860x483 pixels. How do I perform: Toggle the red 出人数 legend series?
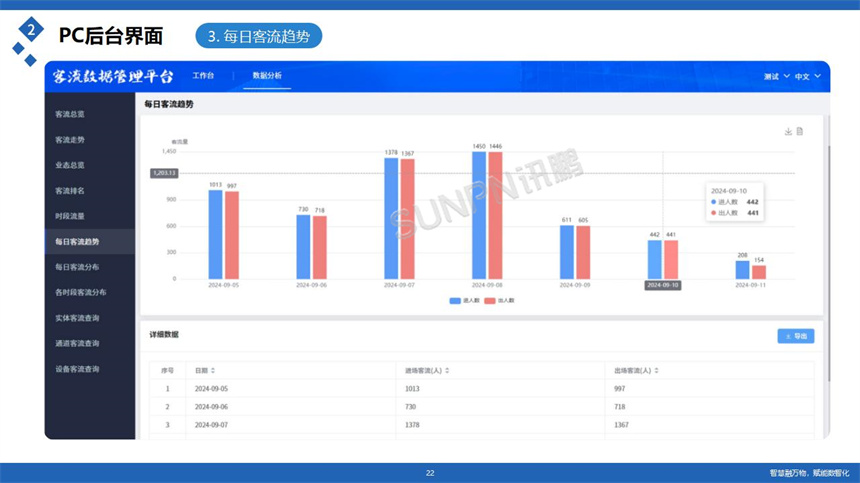[499, 300]
